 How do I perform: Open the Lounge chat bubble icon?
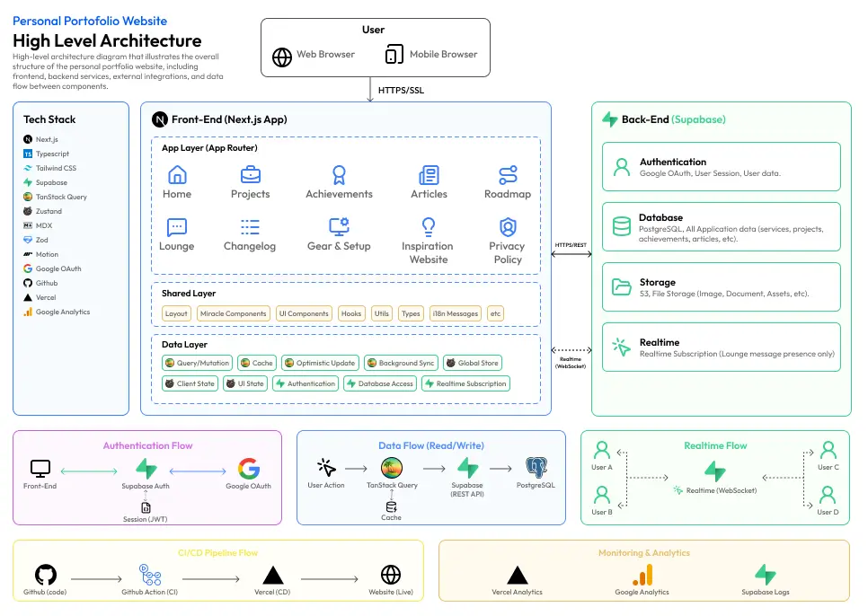point(177,226)
